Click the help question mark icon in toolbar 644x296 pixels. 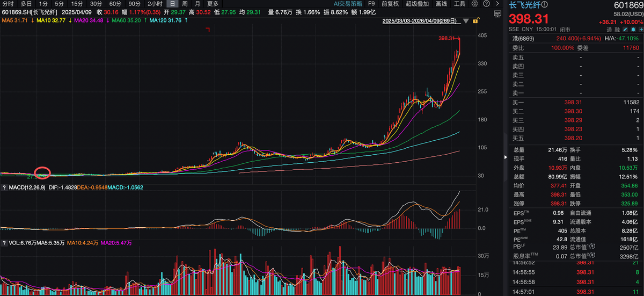[x=486, y=4]
